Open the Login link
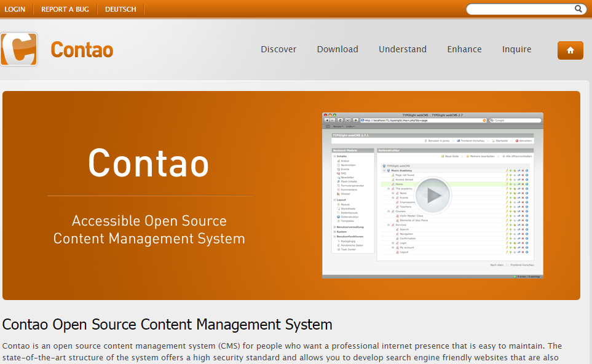Screen dimensions: 592x364 pyautogui.click(x=15, y=9)
